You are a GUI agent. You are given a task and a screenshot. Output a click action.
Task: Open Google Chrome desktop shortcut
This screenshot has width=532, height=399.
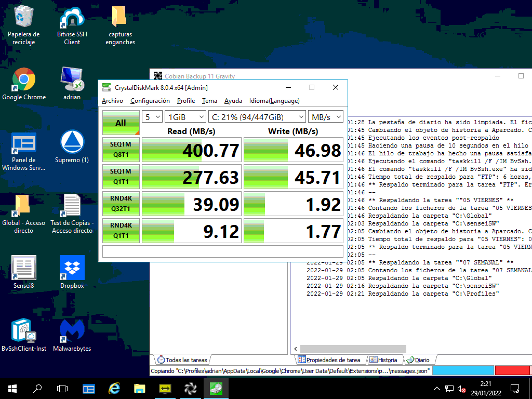tap(24, 83)
